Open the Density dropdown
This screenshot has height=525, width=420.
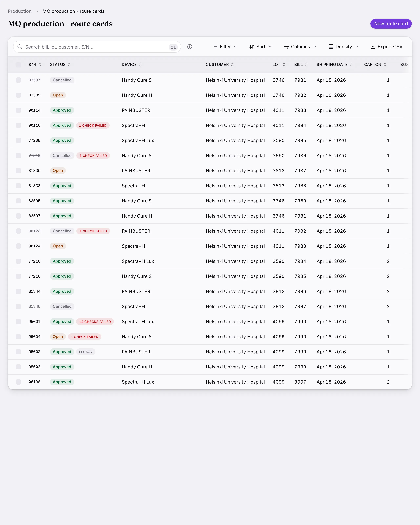click(343, 46)
